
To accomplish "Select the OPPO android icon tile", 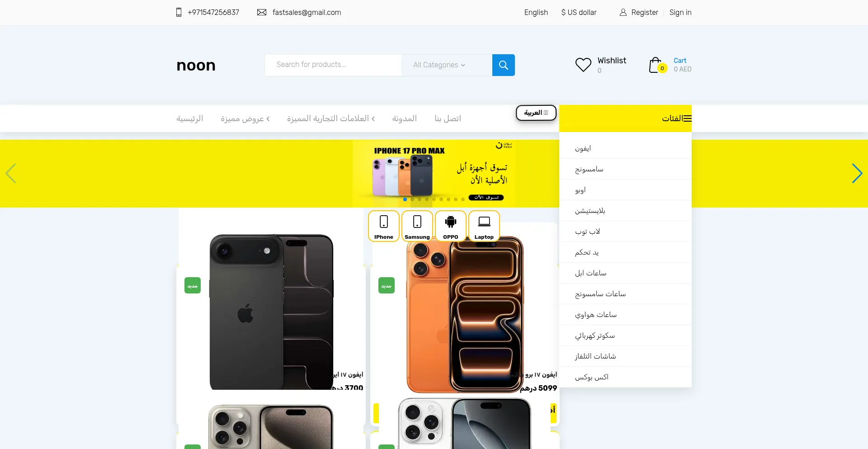I will pyautogui.click(x=451, y=226).
